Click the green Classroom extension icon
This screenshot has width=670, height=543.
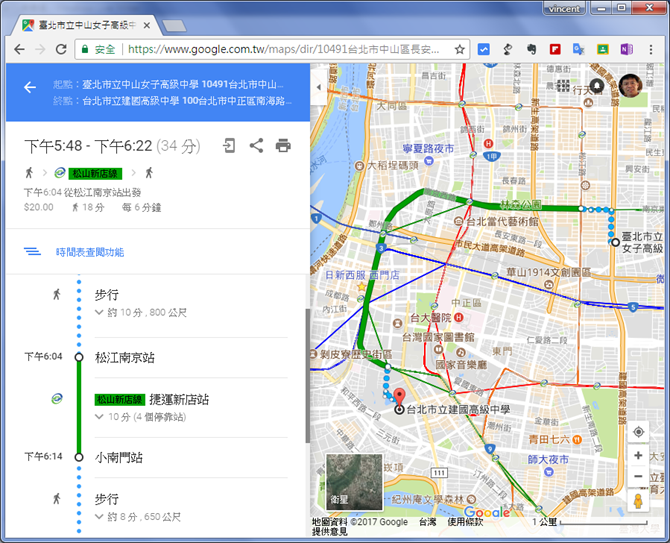pyautogui.click(x=602, y=50)
